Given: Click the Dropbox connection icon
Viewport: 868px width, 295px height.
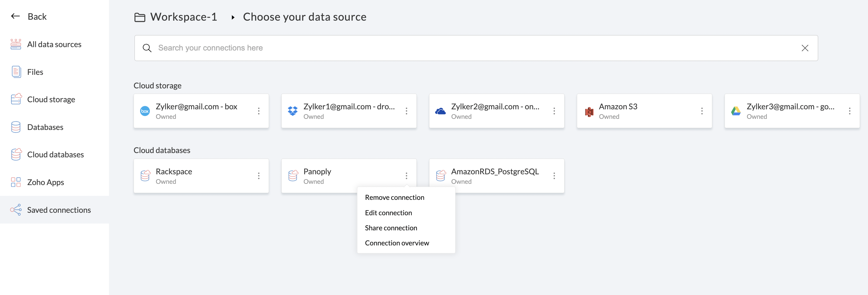Looking at the screenshot, I should (292, 111).
